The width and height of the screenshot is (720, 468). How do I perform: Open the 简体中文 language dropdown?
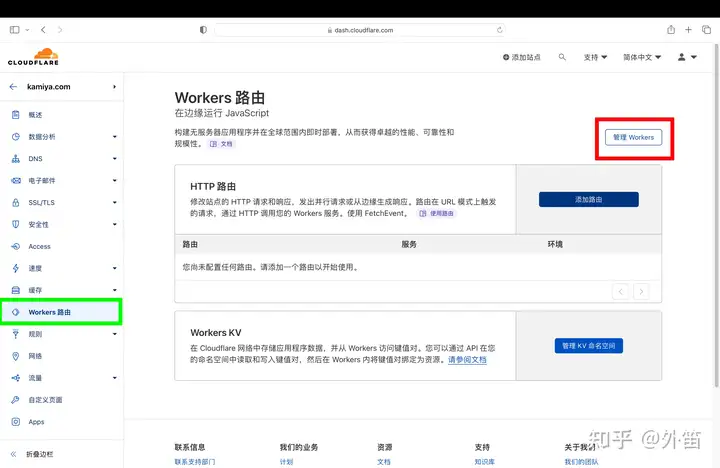click(642, 57)
